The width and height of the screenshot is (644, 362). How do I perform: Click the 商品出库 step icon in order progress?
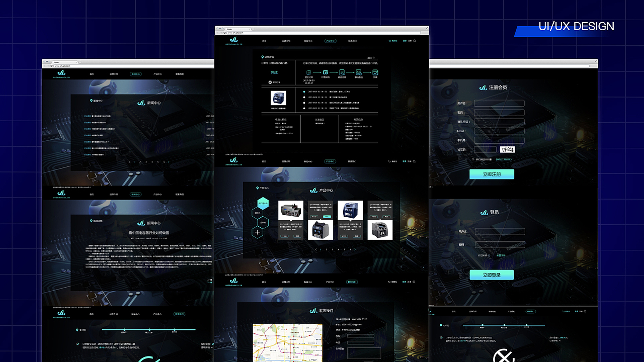[342, 72]
